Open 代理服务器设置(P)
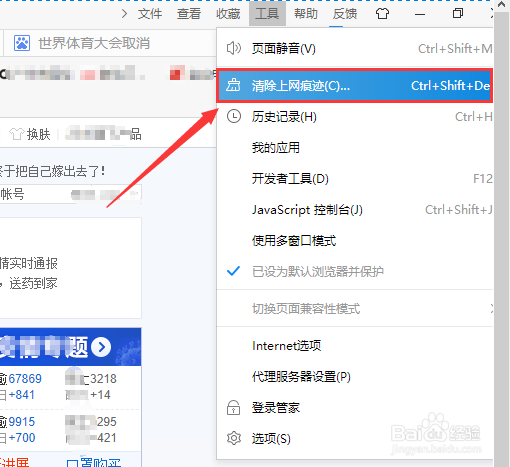The width and height of the screenshot is (510, 467). [x=355, y=377]
